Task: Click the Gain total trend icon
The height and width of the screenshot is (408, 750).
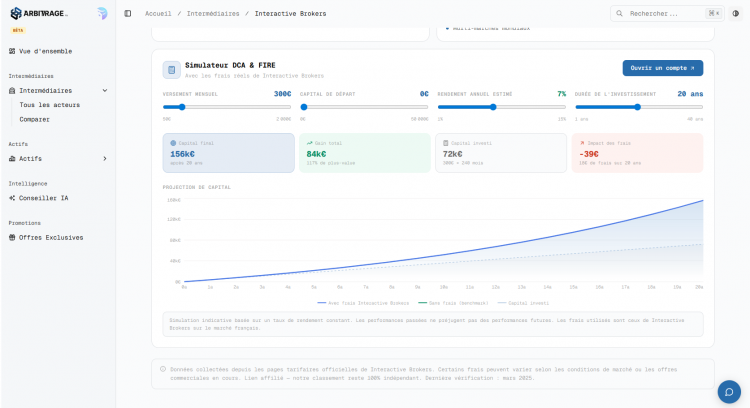Action: coord(309,143)
